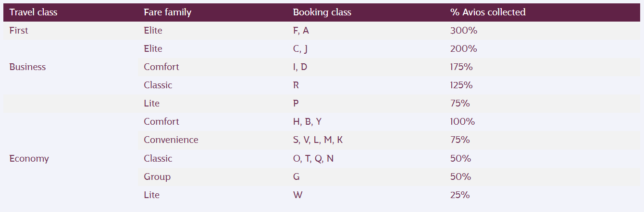Select S, V, L, M, K booking classes

coord(318,140)
